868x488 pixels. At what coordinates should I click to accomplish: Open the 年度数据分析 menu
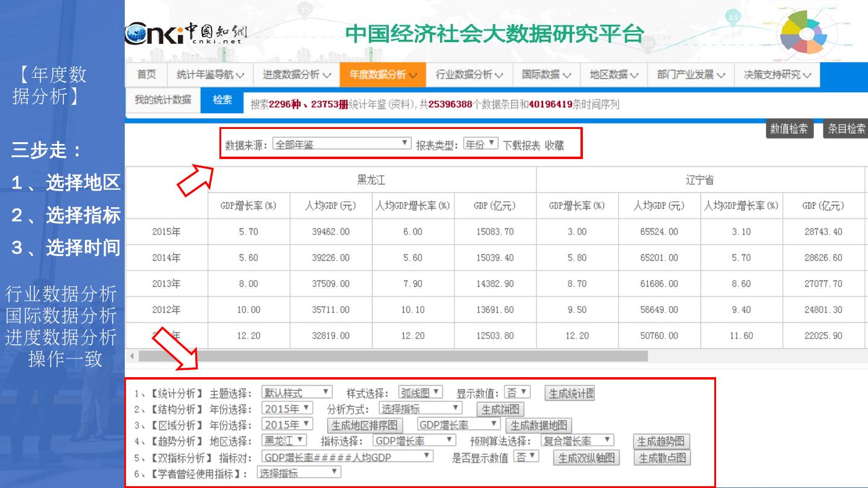click(383, 75)
